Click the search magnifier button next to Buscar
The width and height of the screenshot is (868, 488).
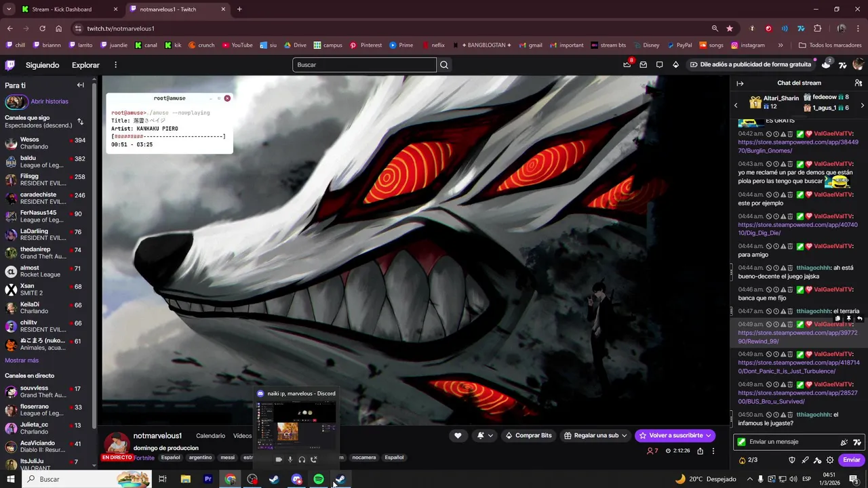[444, 65]
